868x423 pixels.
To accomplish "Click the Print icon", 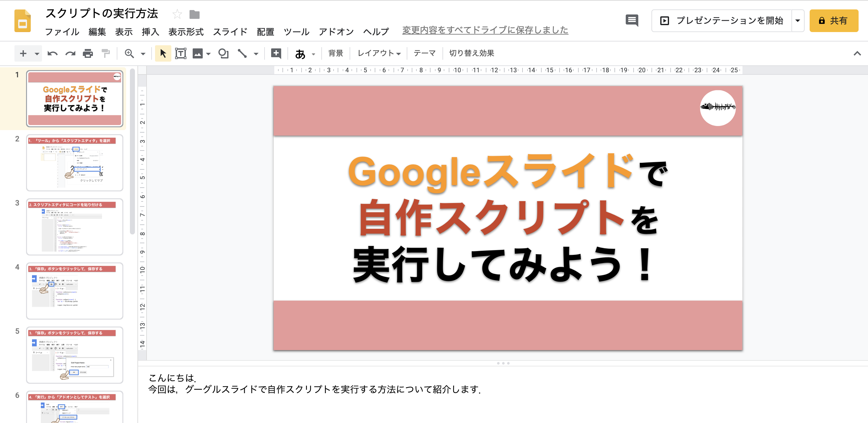I will click(x=88, y=53).
